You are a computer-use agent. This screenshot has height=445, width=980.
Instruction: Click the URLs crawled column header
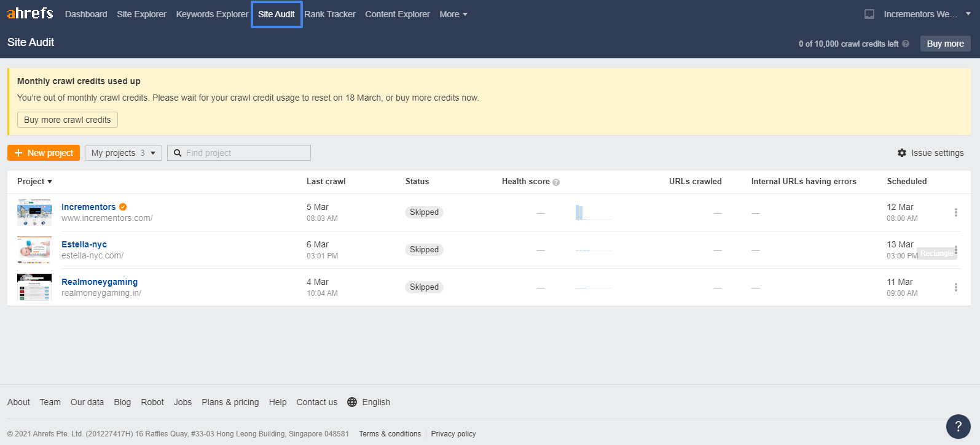[x=696, y=181]
